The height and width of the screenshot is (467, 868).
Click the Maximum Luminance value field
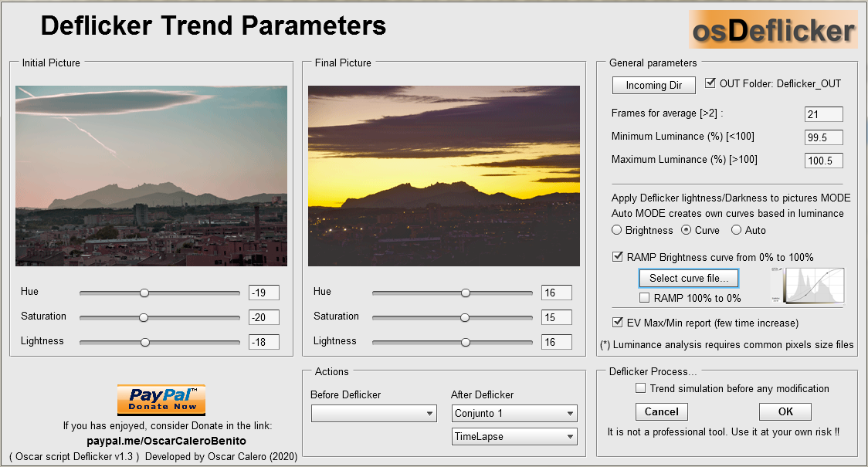click(x=824, y=161)
